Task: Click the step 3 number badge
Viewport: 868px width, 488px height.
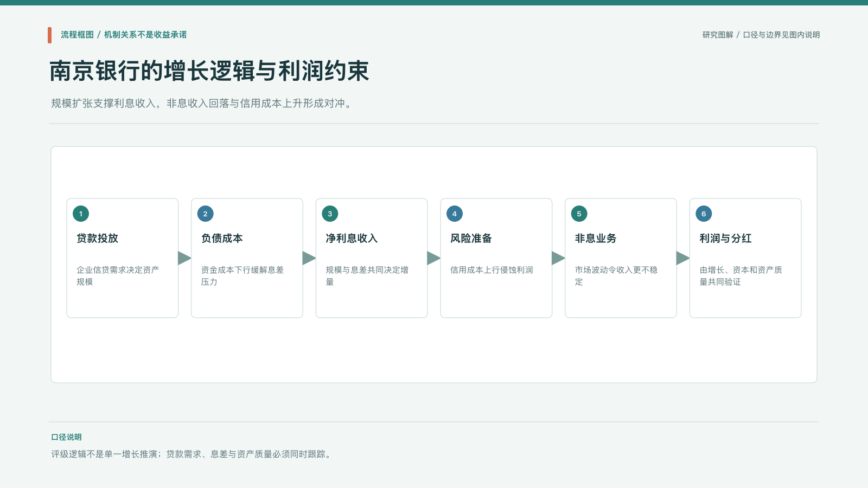Action: click(x=330, y=214)
